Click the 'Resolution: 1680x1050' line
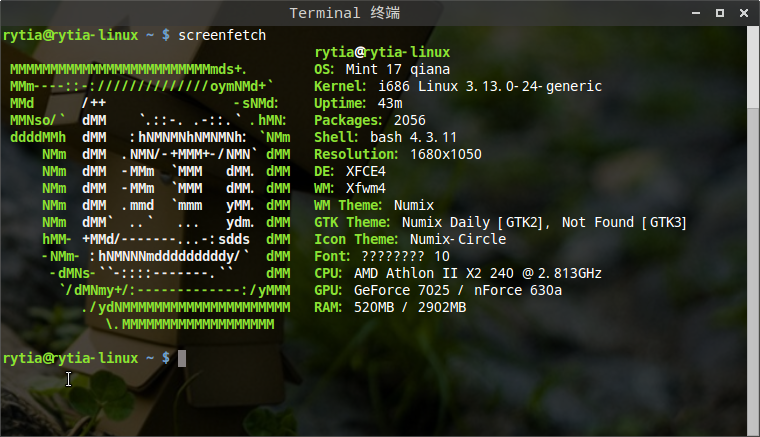The image size is (760, 437). click(x=398, y=154)
